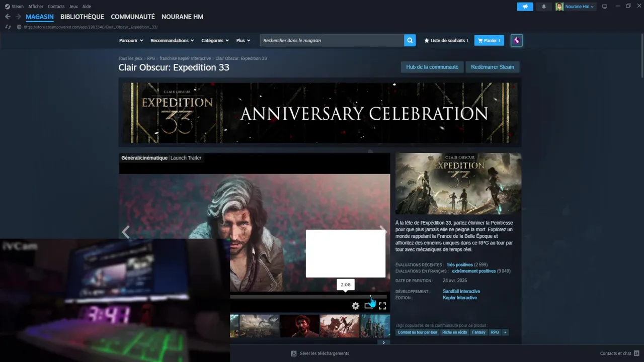Image resolution: width=644 pixels, height=362 pixels.
Task: Go back with the left arrow
Action: (8, 17)
